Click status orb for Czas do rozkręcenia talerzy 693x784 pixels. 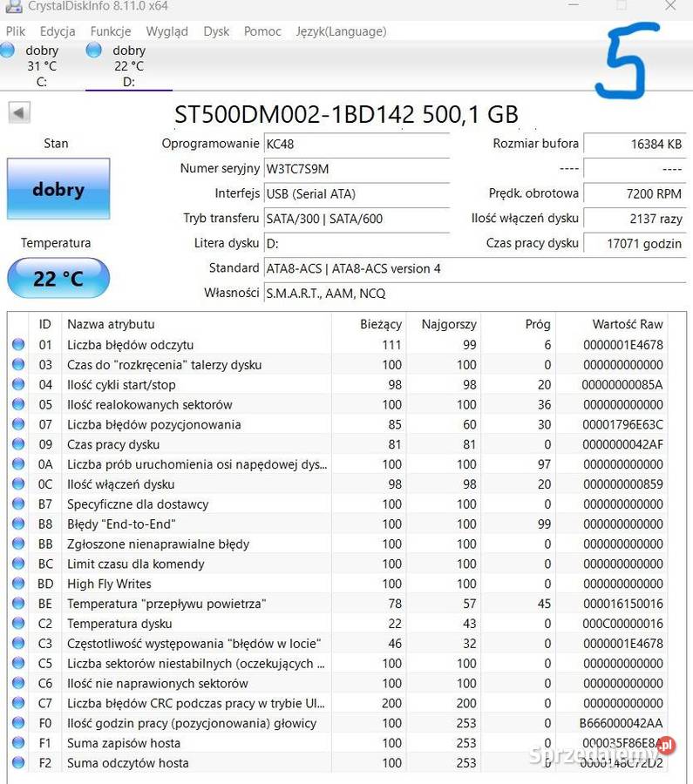18,364
